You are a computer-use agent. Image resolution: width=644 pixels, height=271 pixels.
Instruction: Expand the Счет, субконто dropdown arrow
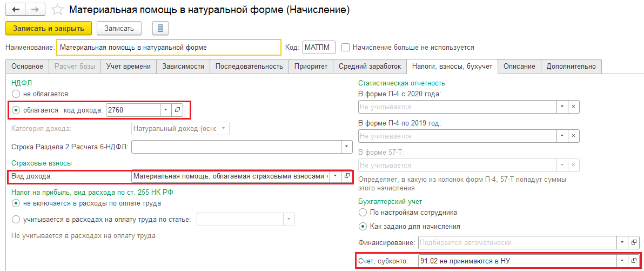pos(622,261)
